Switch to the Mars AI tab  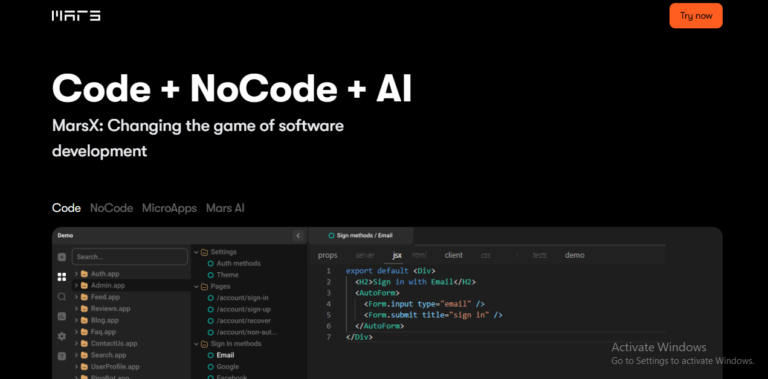point(225,208)
